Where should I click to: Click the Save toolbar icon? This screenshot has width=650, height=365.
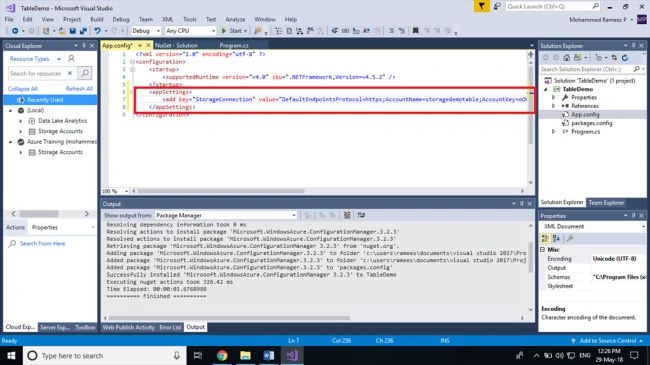[x=73, y=31]
